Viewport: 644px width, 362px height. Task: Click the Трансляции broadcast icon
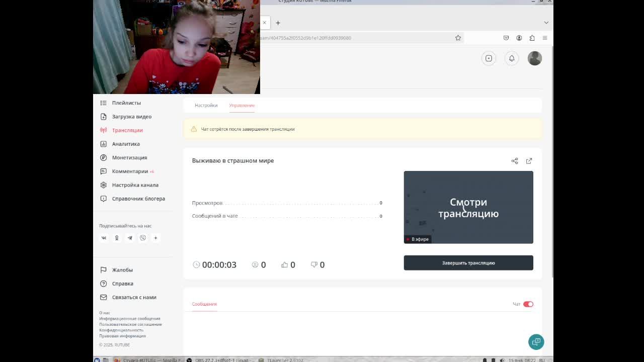103,130
